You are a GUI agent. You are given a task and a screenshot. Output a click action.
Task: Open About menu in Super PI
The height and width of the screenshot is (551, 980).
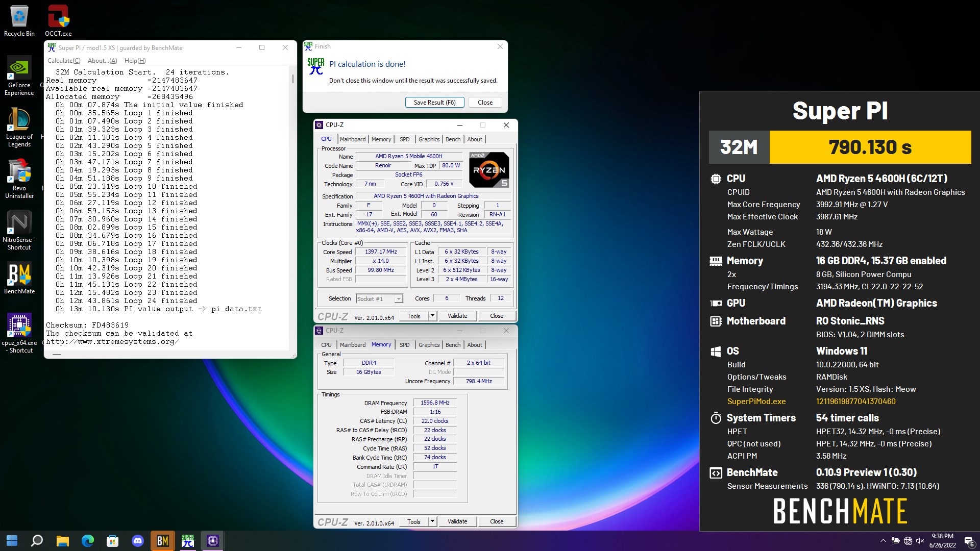[102, 60]
